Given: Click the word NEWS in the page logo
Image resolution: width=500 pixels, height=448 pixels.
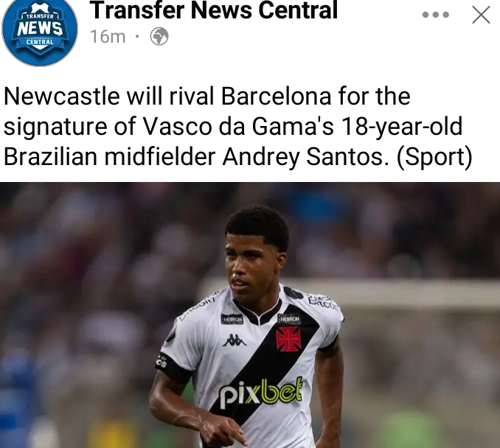Looking at the screenshot, I should (x=40, y=29).
